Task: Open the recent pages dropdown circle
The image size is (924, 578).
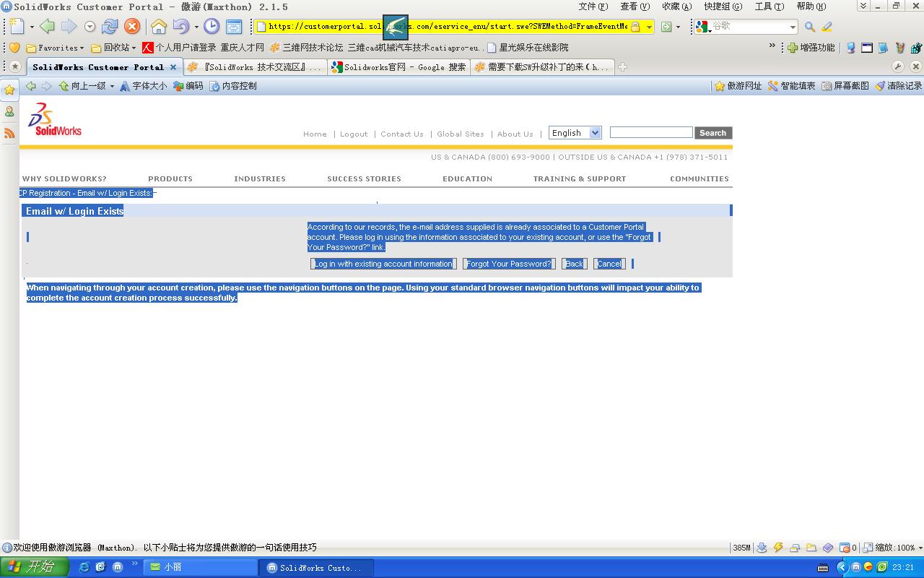Action: [90, 27]
